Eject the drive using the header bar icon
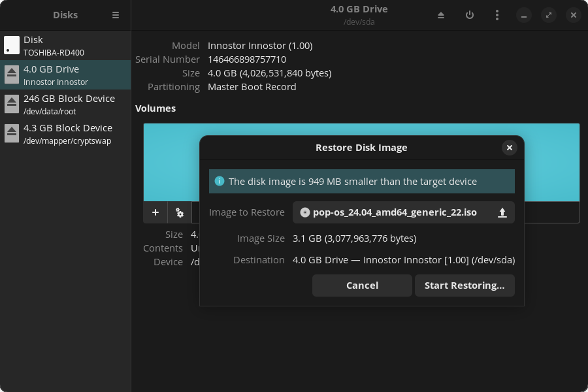This screenshot has height=392, width=588. point(441,14)
